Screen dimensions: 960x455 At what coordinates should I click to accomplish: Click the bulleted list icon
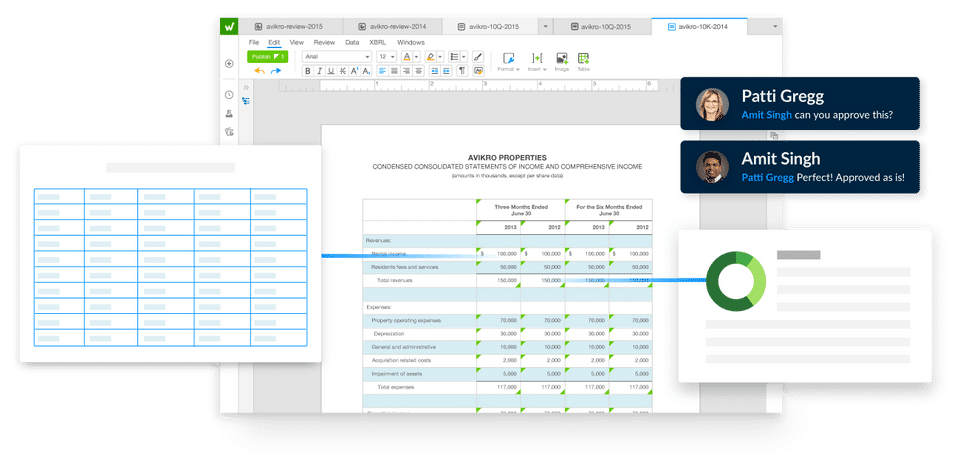tap(455, 56)
